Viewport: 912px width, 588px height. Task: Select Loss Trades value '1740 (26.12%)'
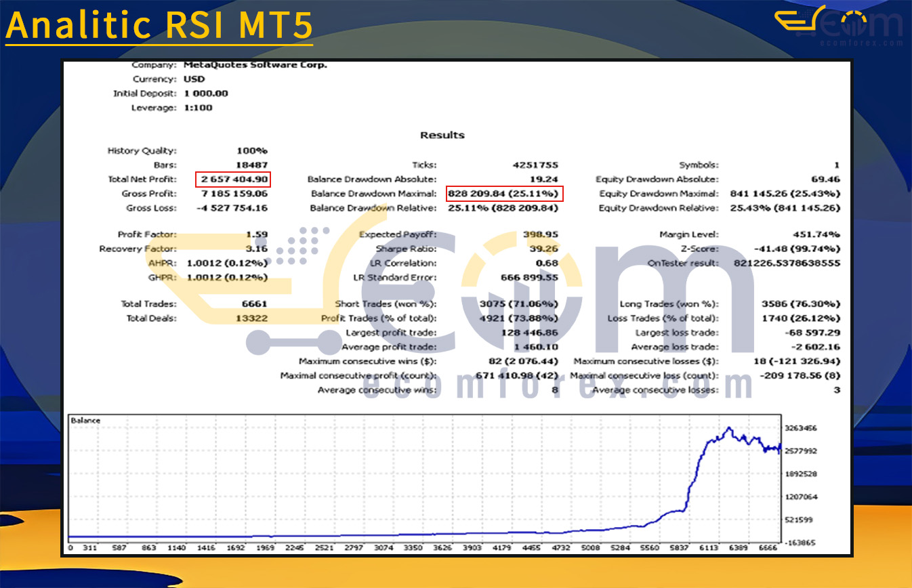(800, 318)
